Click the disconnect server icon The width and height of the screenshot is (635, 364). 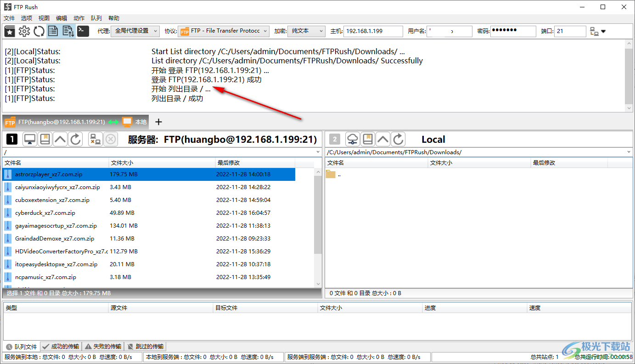[x=95, y=139]
